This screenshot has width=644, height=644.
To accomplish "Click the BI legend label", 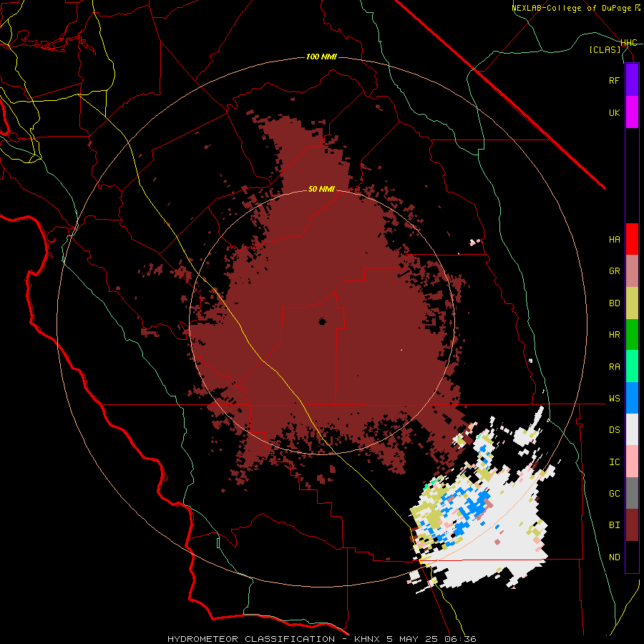I will pyautogui.click(x=614, y=525).
